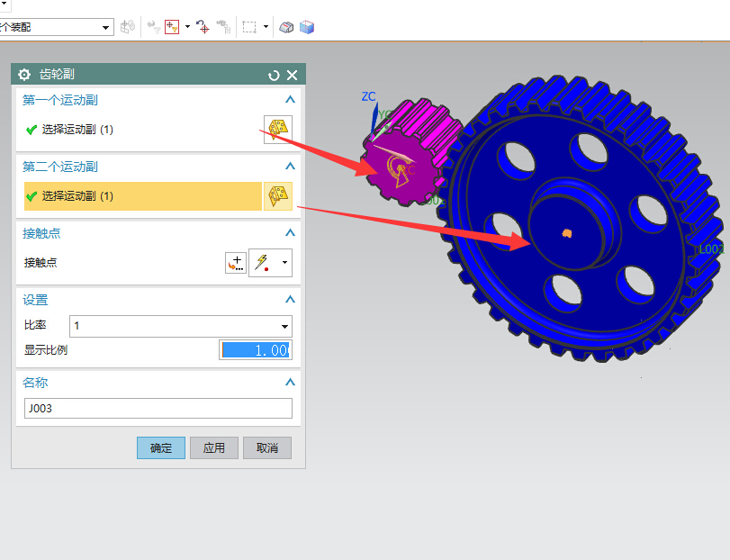Click second joint selection cube icon

(278, 196)
